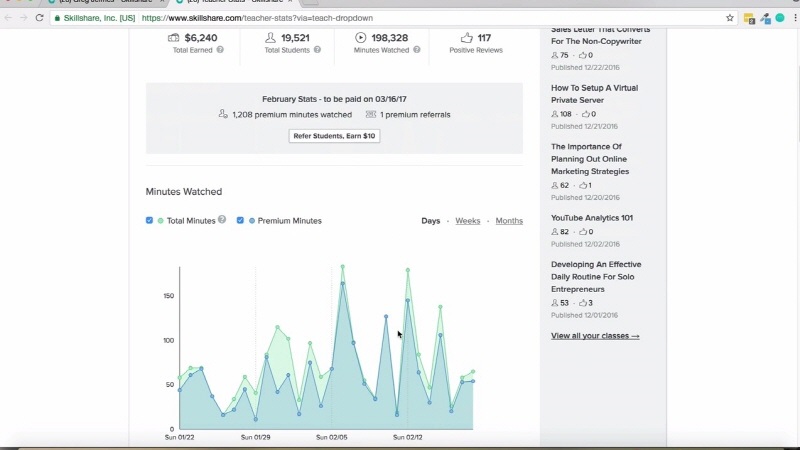Click the February Stats paid on 03/16/17 heading
800x450 pixels.
pos(334,99)
